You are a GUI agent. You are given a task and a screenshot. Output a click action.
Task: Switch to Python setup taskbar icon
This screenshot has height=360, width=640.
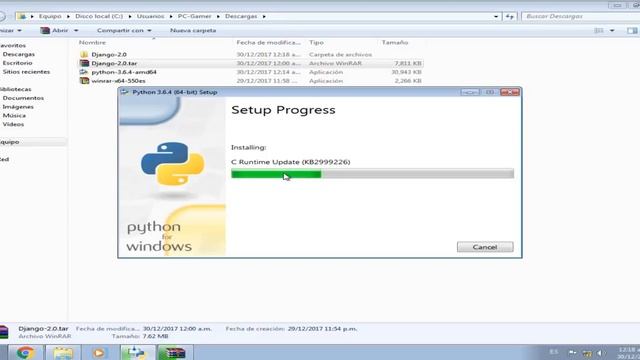136,352
